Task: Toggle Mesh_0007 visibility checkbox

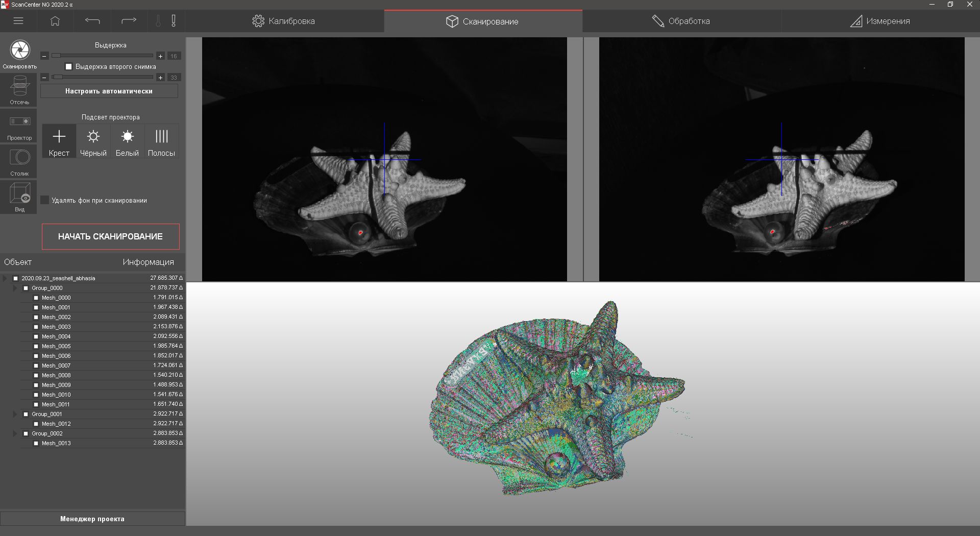Action: pyautogui.click(x=36, y=366)
